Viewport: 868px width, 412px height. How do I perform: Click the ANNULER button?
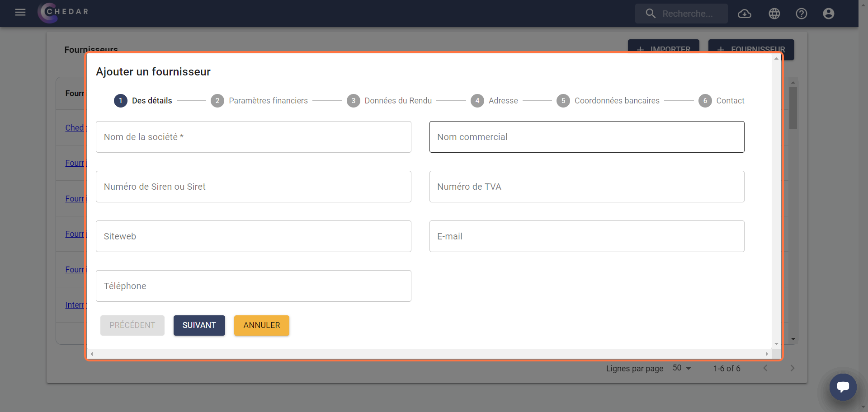[x=262, y=325]
